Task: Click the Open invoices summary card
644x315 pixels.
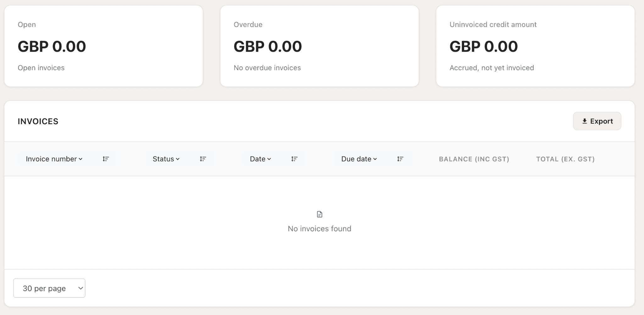Action: point(103,46)
